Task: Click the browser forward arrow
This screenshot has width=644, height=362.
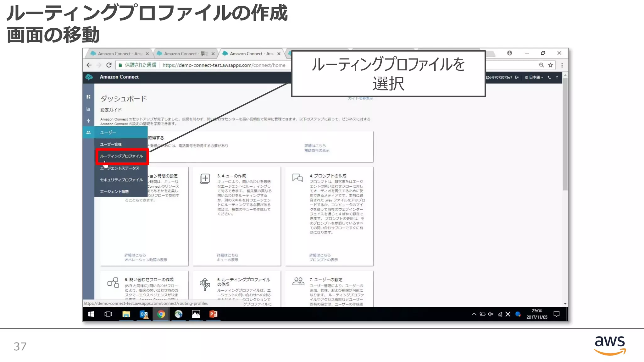Action: [x=99, y=65]
